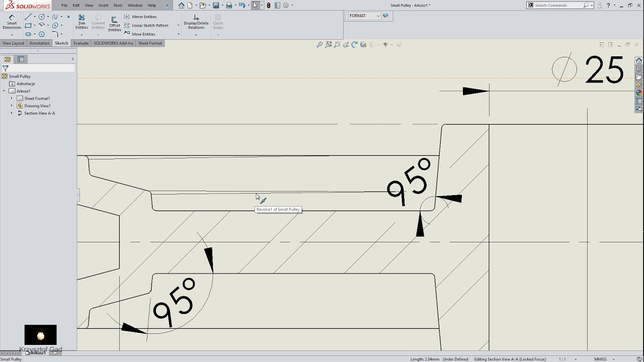Select the Sketch Fillet tool
644x362 pixels.
point(55,34)
